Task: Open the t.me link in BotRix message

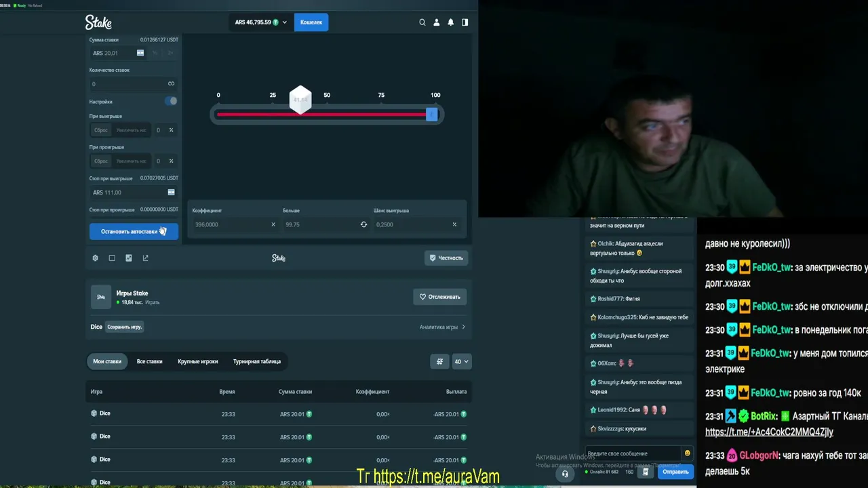Action: [x=769, y=432]
